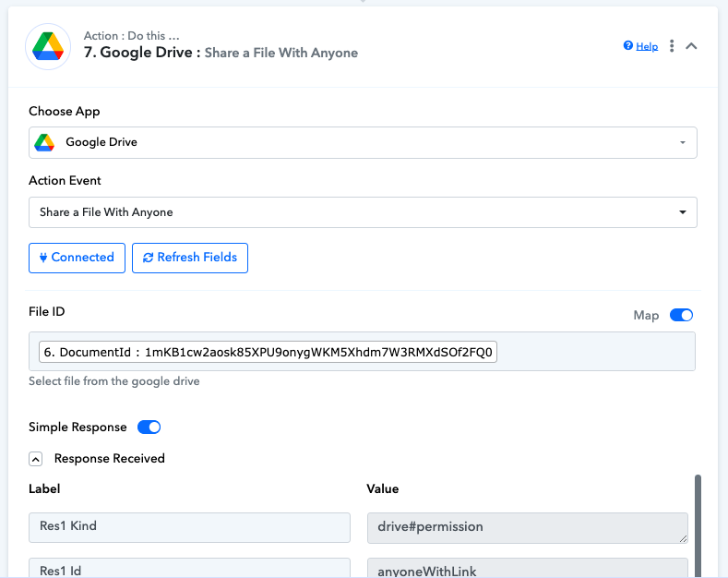Click the drive#permission value field

pyautogui.click(x=528, y=528)
